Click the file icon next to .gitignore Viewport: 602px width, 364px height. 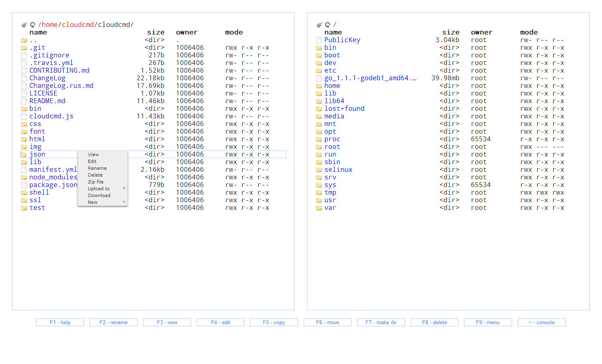point(24,55)
